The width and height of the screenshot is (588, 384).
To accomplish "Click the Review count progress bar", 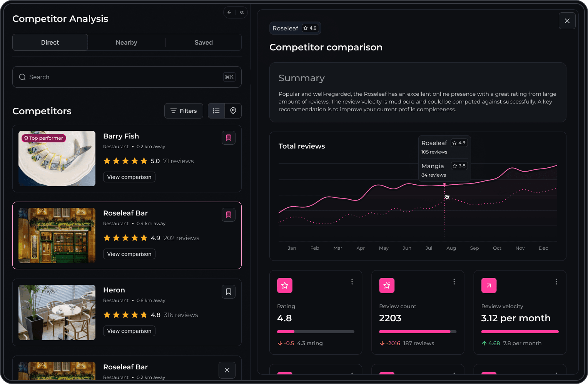I will click(x=418, y=332).
